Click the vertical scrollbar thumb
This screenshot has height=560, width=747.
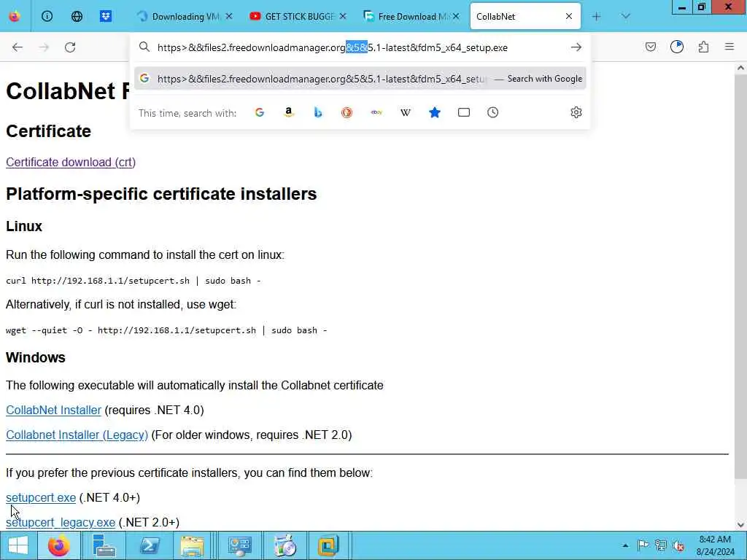click(740, 276)
